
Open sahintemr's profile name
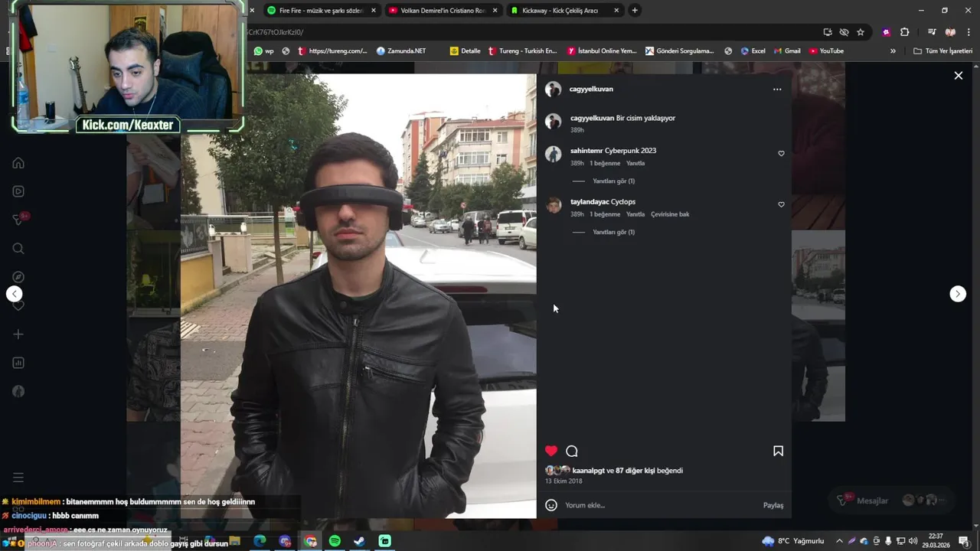pos(586,151)
